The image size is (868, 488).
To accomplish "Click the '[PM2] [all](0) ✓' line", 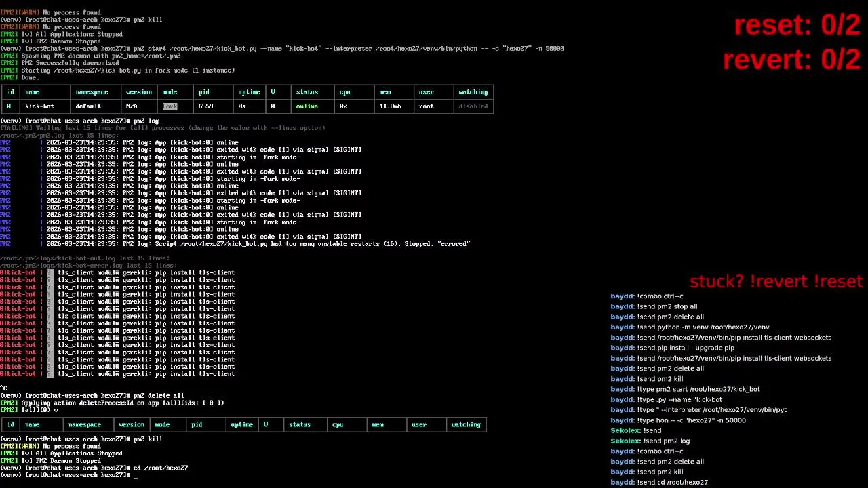I will 29,410.
